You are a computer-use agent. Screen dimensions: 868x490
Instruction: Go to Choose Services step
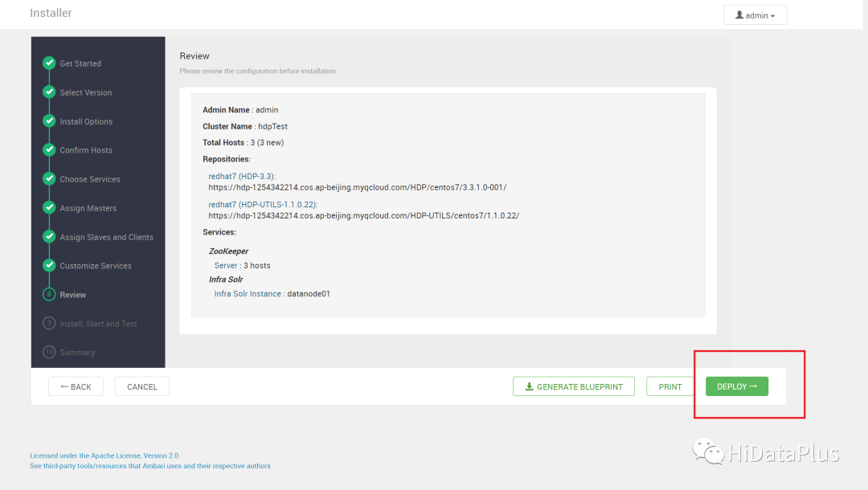point(90,179)
